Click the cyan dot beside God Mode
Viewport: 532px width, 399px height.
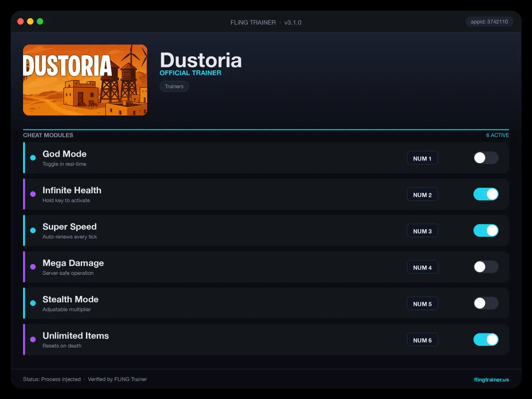[x=33, y=158]
